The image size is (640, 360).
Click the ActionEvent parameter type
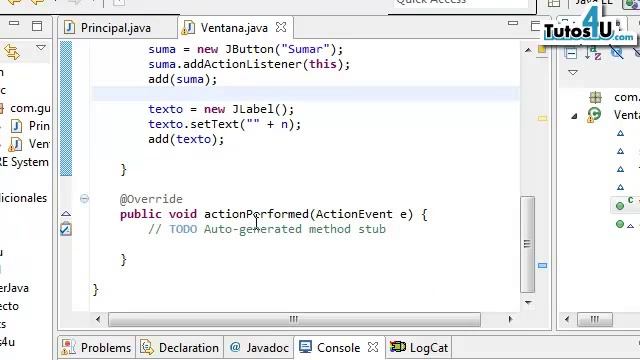(x=354, y=214)
